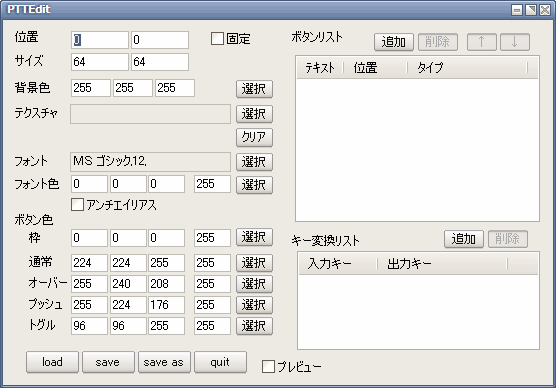
Task: Click the ボタンリスト down arrow button
Action: pyautogui.click(x=515, y=42)
